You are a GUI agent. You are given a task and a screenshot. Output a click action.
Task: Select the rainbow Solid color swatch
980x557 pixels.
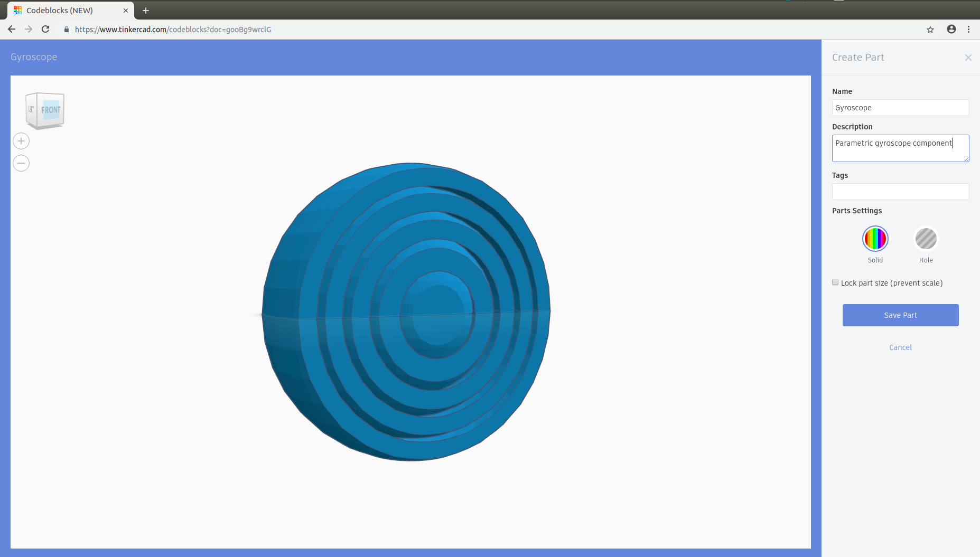tap(874, 238)
